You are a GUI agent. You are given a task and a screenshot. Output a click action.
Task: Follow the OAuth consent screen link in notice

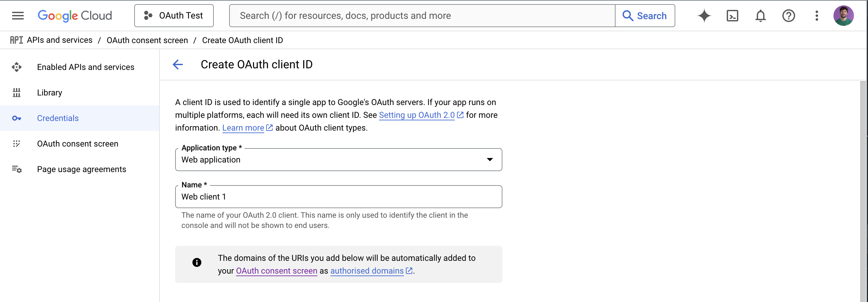click(x=277, y=271)
